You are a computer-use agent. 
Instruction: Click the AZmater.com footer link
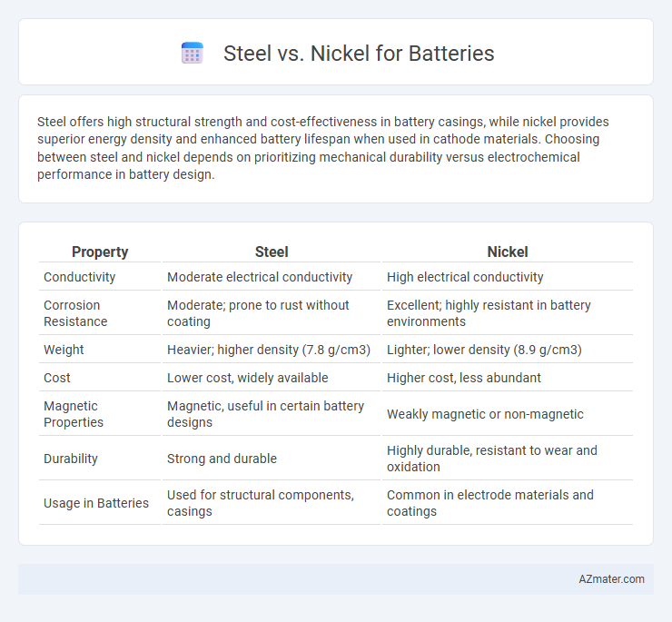tap(611, 579)
